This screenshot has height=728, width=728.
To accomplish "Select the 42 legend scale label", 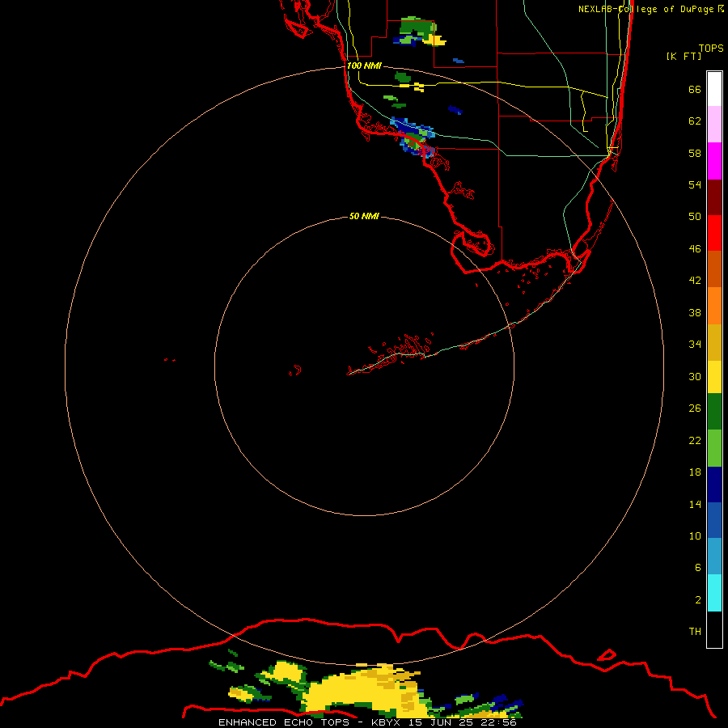I will [695, 281].
